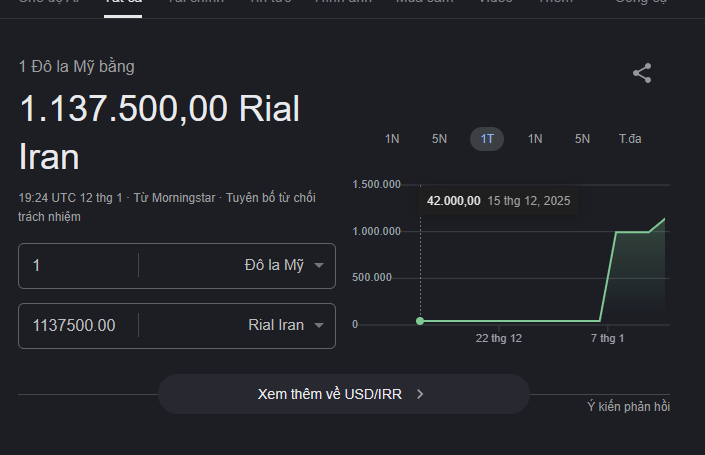Click the 1137500.00 amount field
This screenshot has width=705, height=455.
pyautogui.click(x=78, y=326)
